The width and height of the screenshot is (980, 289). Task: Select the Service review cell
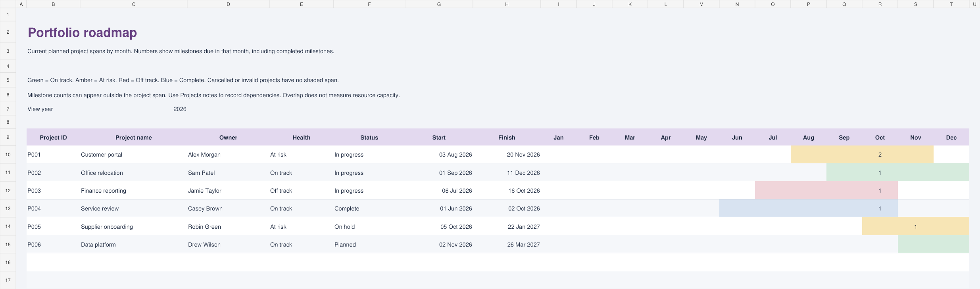[x=133, y=209]
